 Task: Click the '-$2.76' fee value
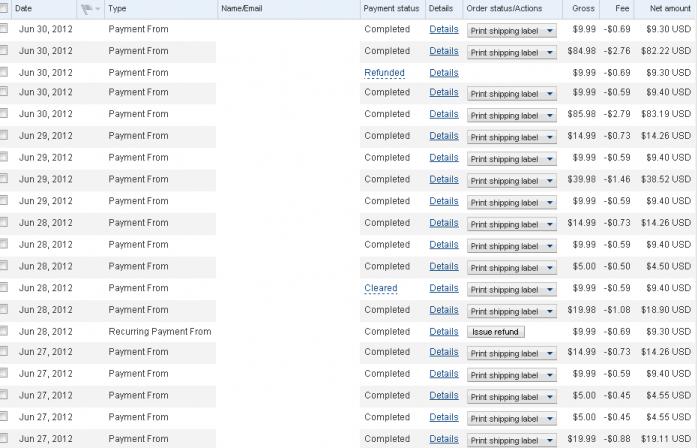point(617,51)
